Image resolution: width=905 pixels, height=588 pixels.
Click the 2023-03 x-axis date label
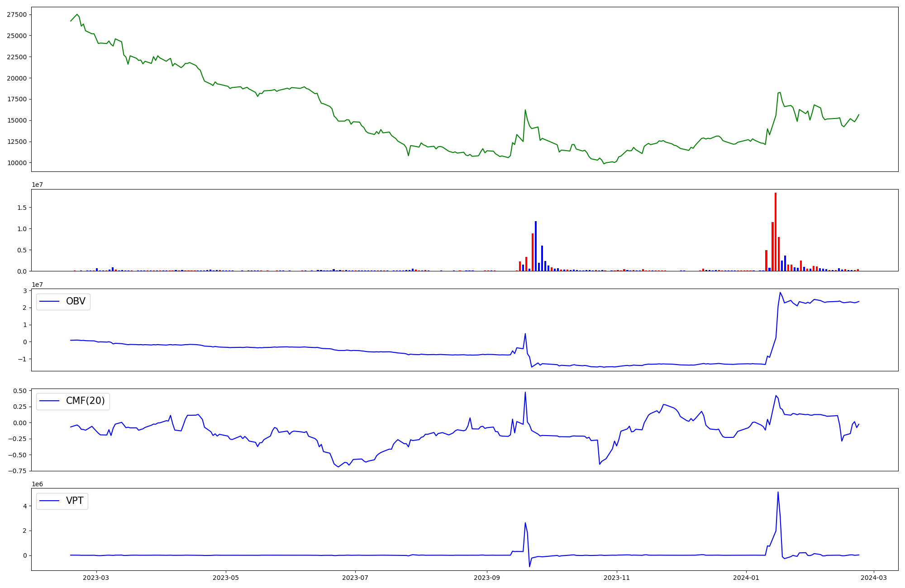point(96,578)
